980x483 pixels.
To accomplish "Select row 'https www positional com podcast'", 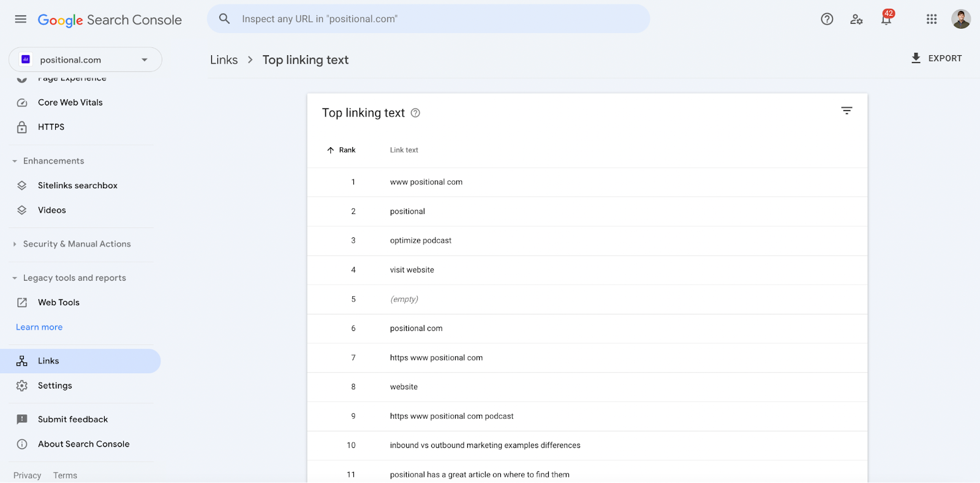I will coord(587,416).
